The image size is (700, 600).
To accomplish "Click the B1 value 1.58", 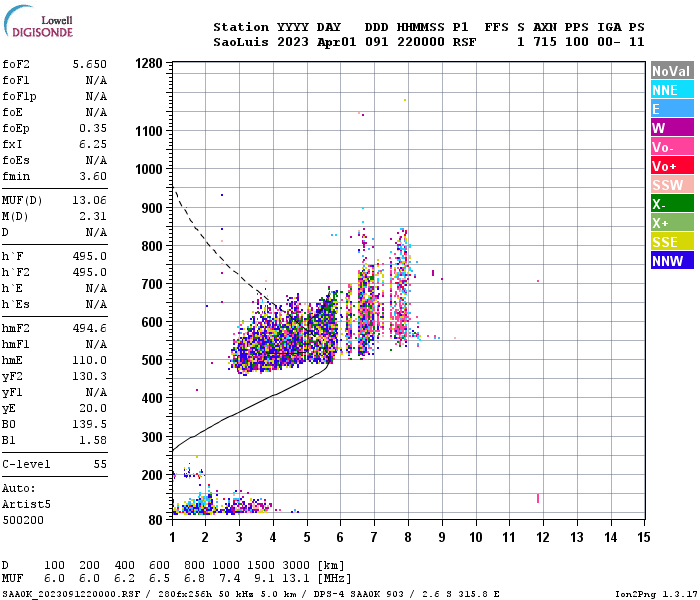I will point(93,440).
